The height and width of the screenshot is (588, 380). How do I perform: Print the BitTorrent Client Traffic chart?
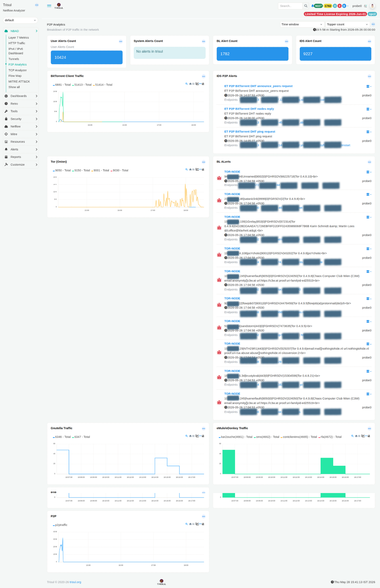(x=203, y=84)
